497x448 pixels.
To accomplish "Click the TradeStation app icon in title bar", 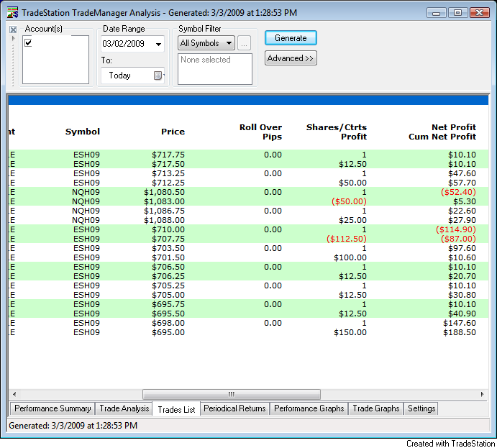I will pos(12,12).
